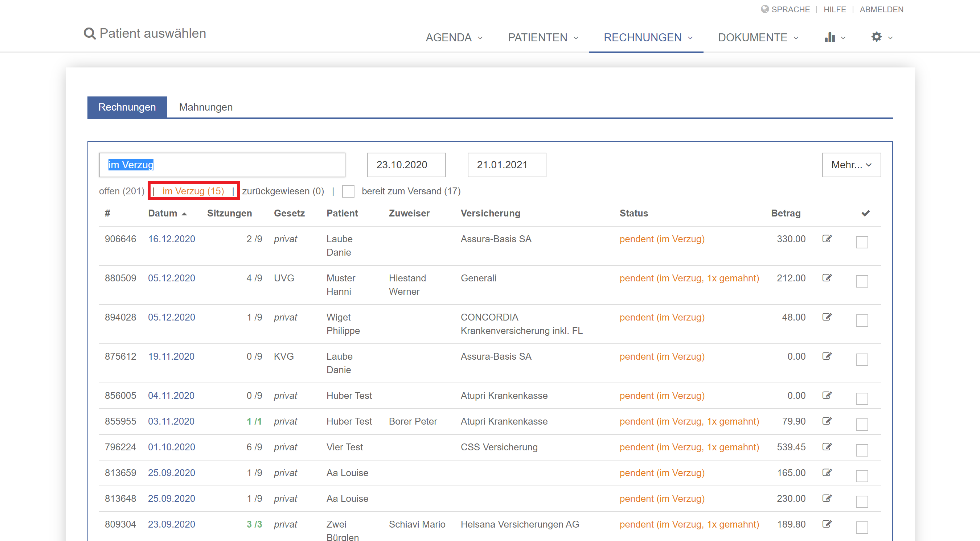This screenshot has height=541, width=980.
Task: Tick the checkbox for invoice 875612
Action: pos(862,360)
